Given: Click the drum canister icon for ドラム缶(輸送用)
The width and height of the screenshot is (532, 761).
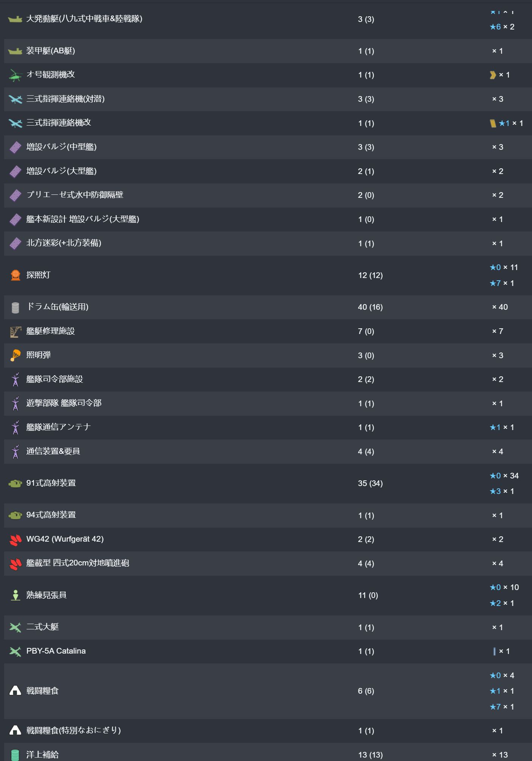Looking at the screenshot, I should tap(15, 308).
